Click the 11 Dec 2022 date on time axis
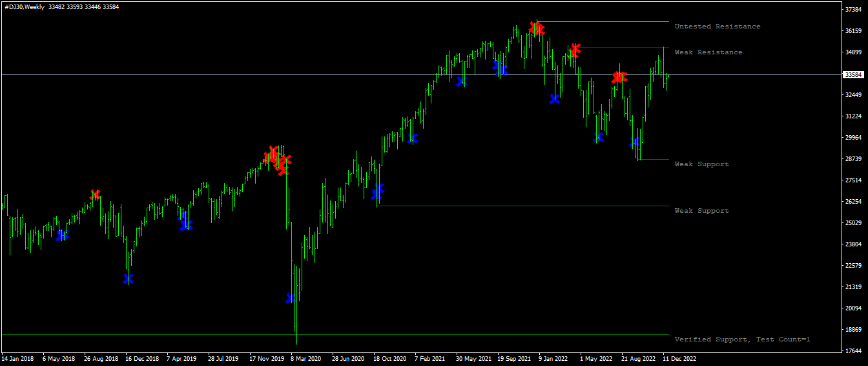This screenshot has width=868, height=366. (x=679, y=358)
